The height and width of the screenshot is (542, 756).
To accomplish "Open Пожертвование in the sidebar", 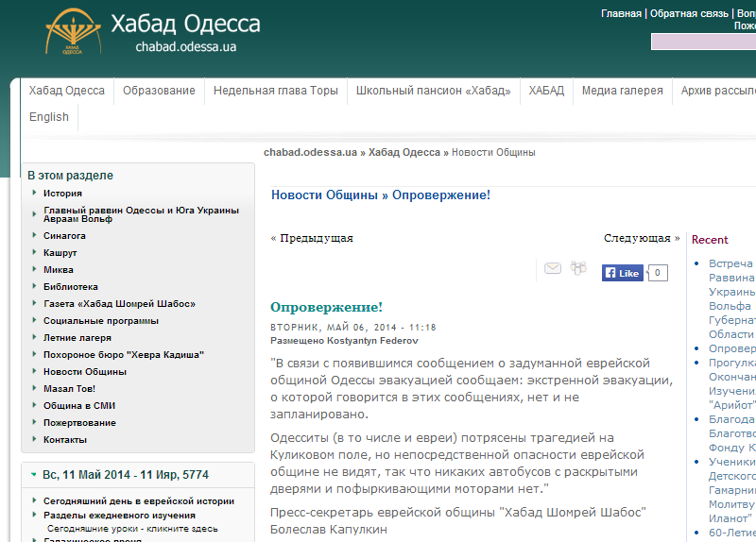I will (x=79, y=422).
